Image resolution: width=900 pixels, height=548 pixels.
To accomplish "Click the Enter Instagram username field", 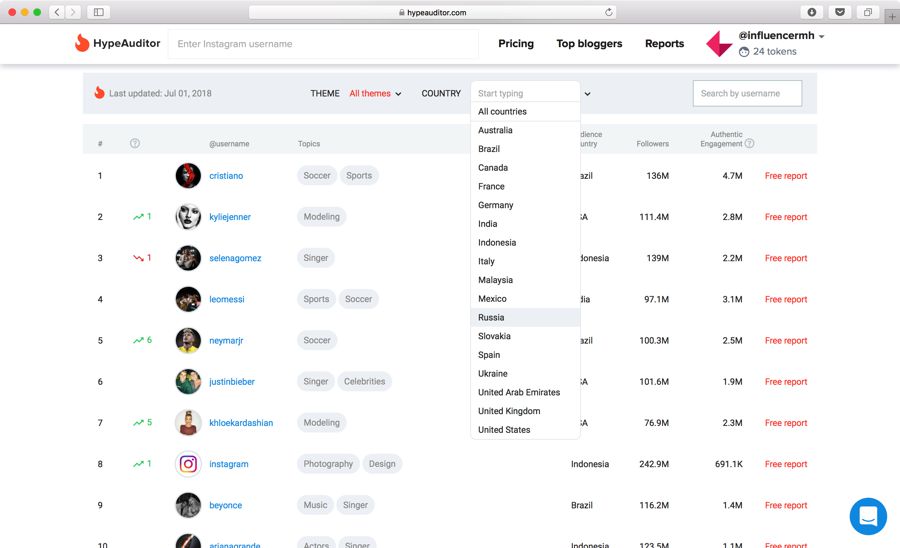I will (x=323, y=44).
